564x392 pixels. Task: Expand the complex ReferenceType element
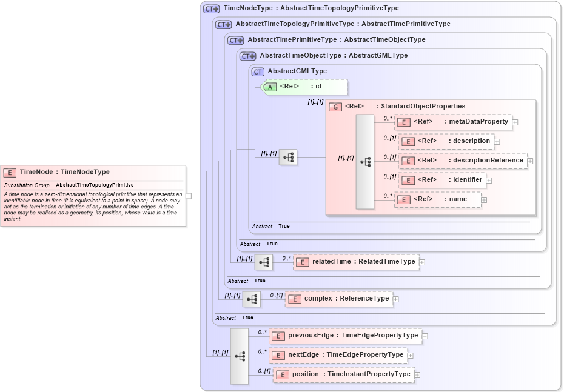point(395,299)
